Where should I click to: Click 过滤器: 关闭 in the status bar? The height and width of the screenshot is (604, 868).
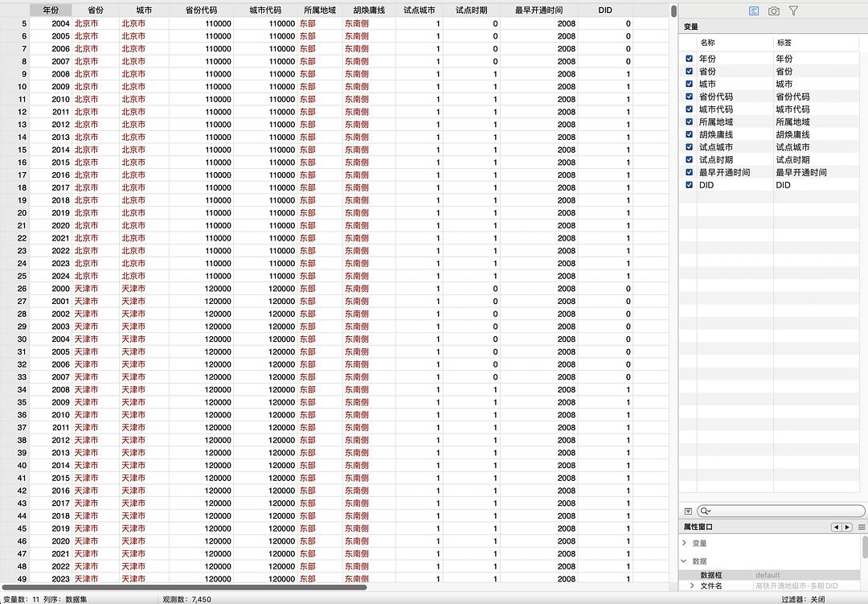click(803, 598)
